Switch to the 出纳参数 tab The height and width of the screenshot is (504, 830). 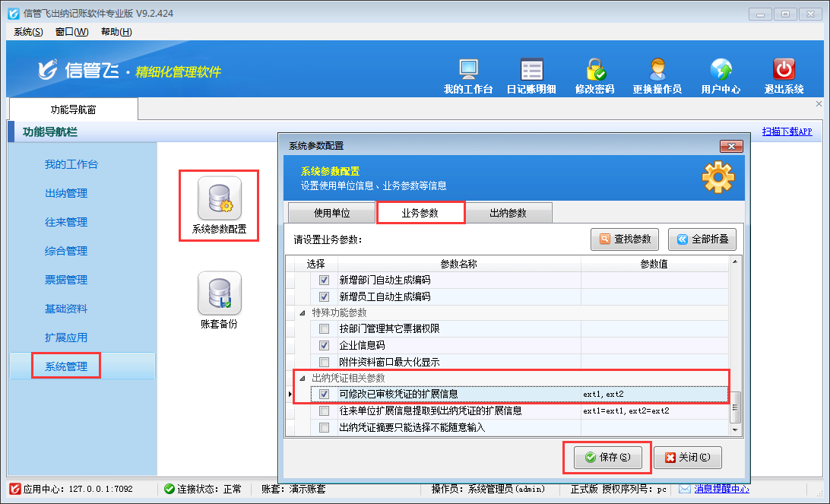pyautogui.click(x=508, y=213)
